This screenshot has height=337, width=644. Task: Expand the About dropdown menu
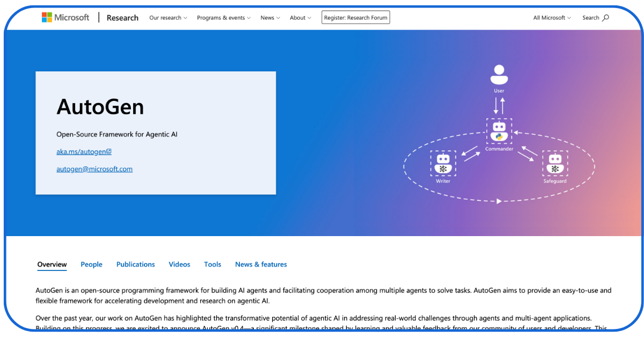301,18
